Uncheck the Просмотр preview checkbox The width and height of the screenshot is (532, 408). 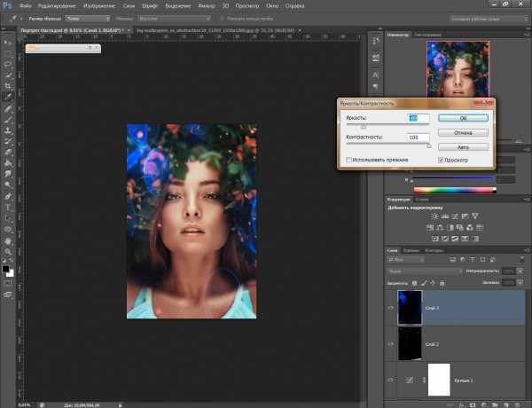441,160
